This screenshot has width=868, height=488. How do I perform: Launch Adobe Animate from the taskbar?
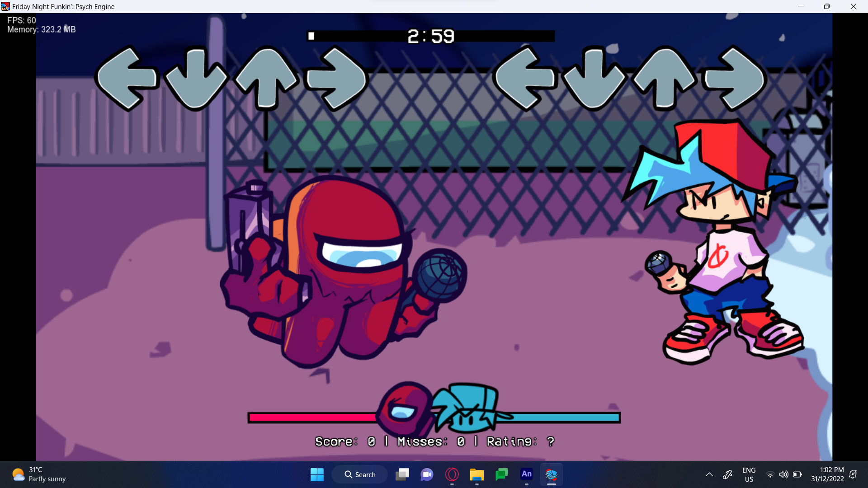(x=526, y=474)
